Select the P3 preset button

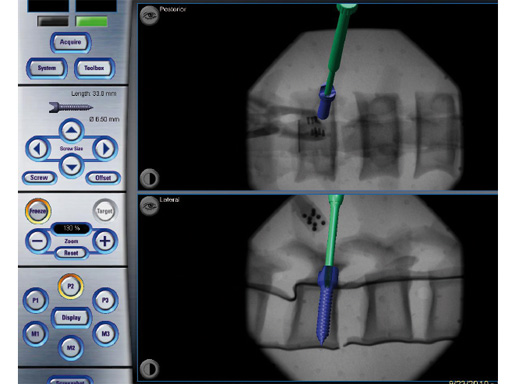pyautogui.click(x=105, y=300)
